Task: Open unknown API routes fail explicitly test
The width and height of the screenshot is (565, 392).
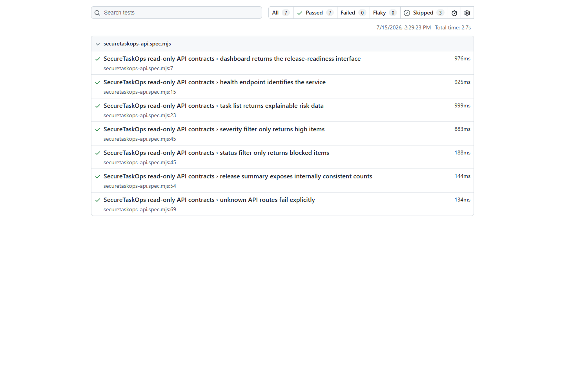Action: [x=209, y=200]
